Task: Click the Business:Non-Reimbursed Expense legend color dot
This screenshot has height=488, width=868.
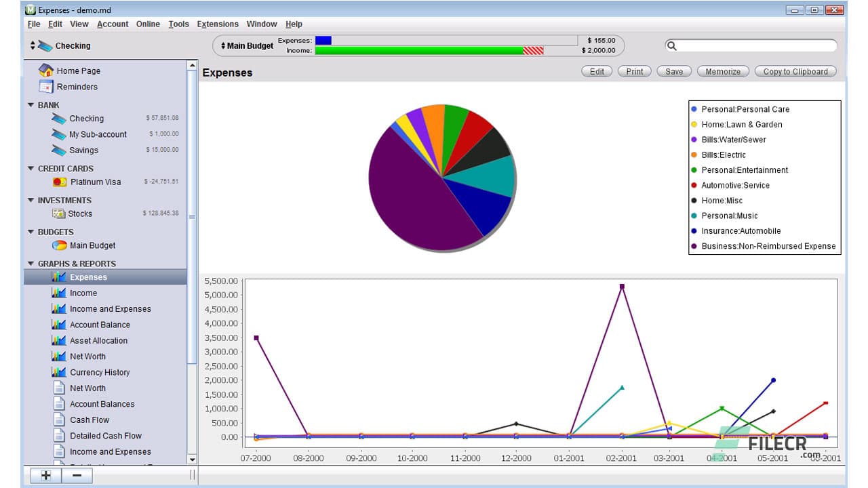Action: coord(694,246)
